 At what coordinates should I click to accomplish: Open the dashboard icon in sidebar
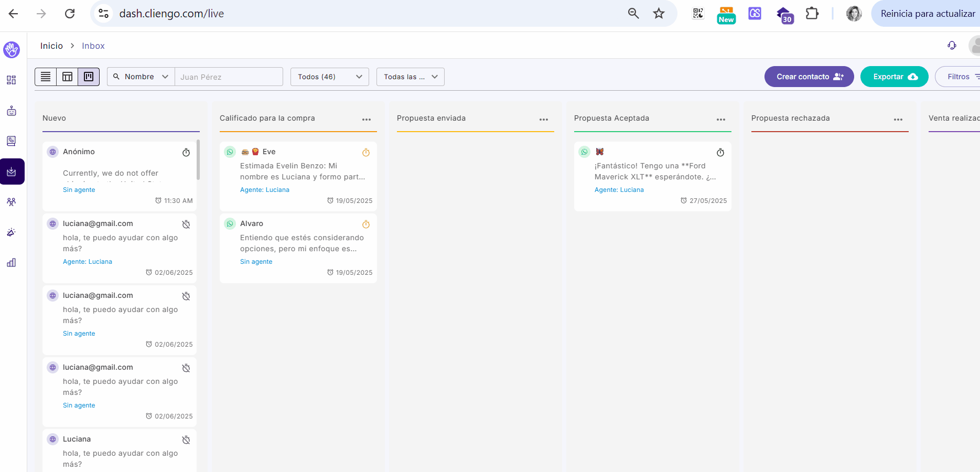coord(12,80)
